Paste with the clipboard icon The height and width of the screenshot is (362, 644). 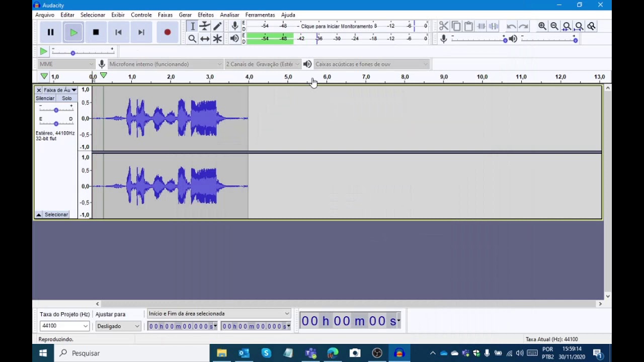click(x=468, y=26)
